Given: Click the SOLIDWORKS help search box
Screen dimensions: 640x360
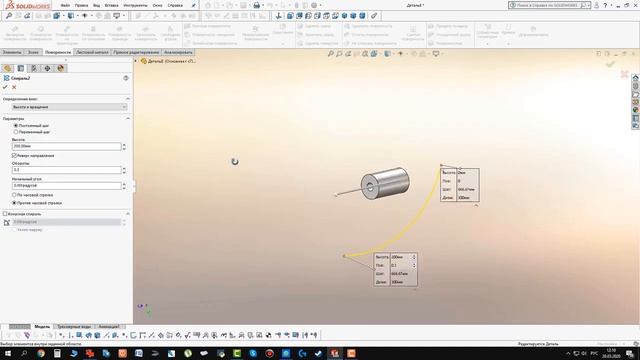Looking at the screenshot, I should click(547, 5).
